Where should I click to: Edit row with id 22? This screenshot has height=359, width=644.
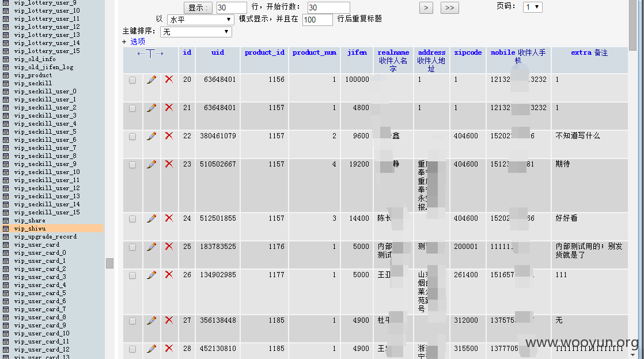[x=151, y=136]
